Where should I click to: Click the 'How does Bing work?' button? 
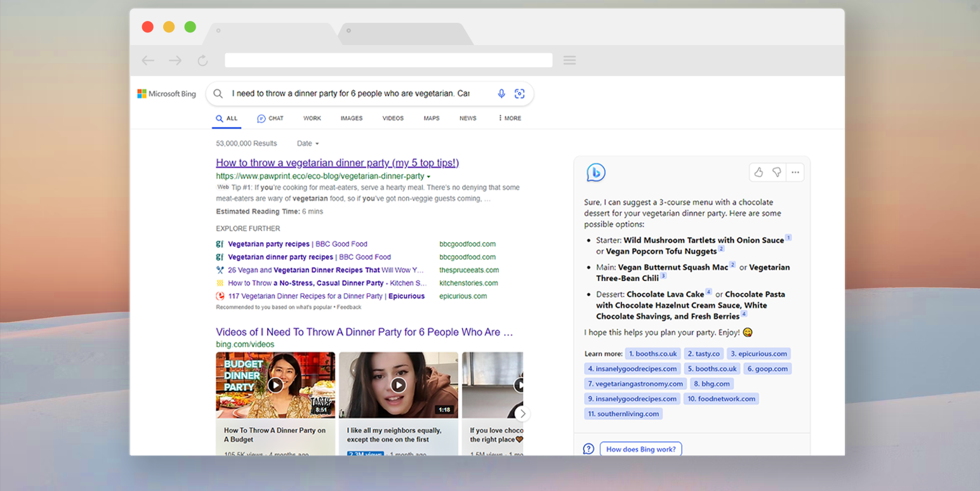click(x=640, y=449)
